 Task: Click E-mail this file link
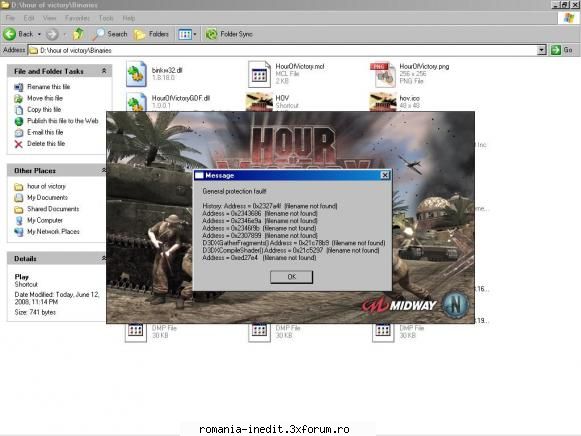pyautogui.click(x=45, y=132)
